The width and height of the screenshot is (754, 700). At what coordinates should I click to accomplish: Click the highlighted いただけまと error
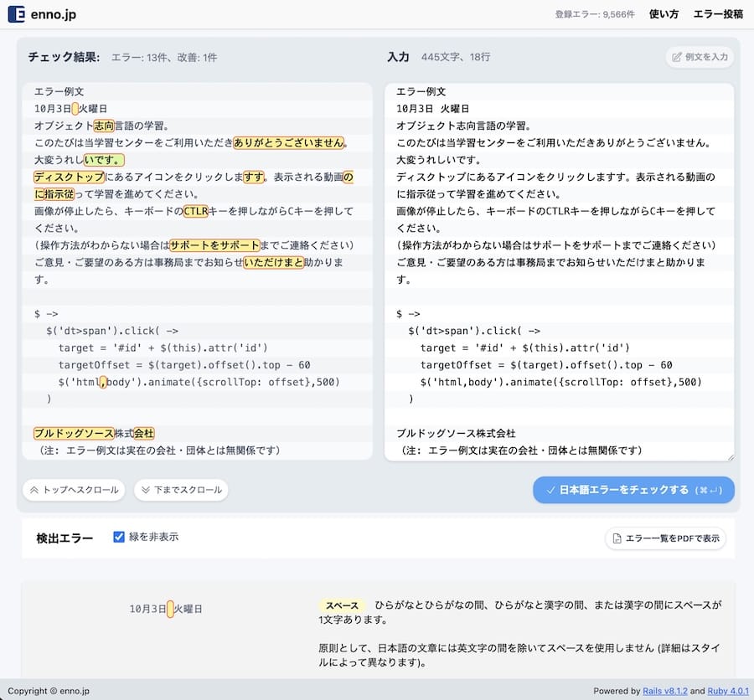273,263
